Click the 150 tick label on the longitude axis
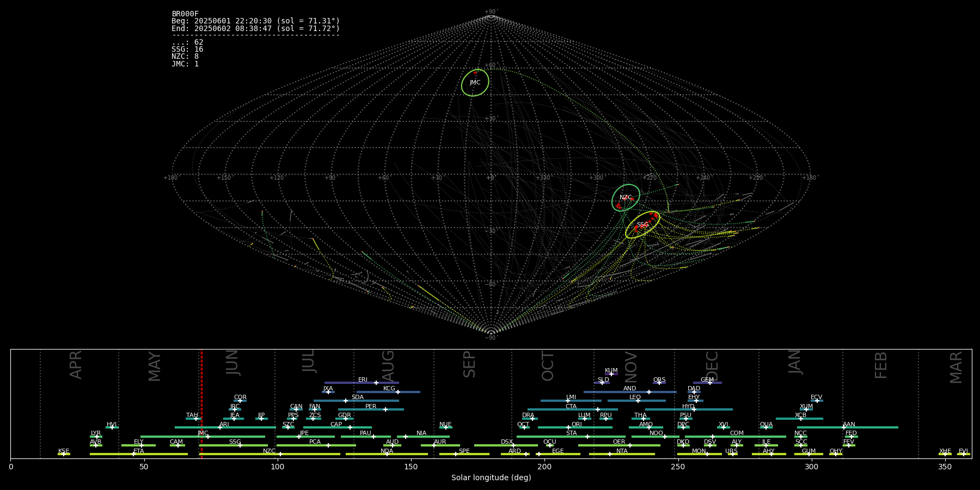The height and width of the screenshot is (490, 980). pyautogui.click(x=411, y=467)
